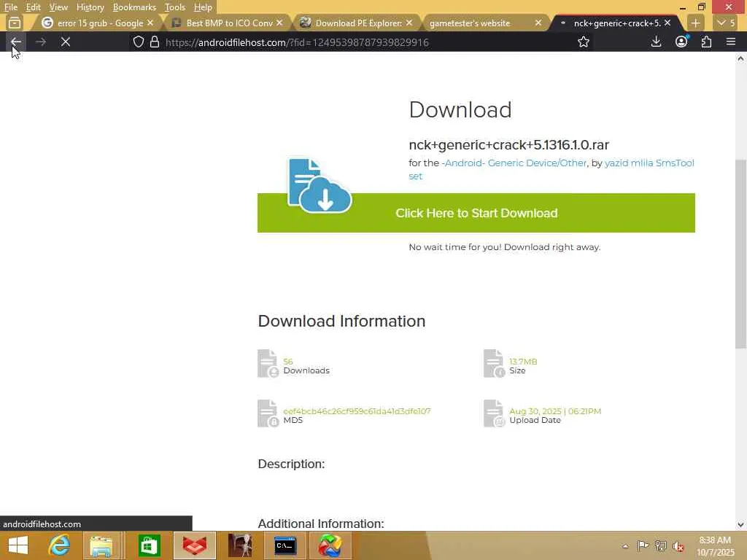This screenshot has height=560, width=747.
Task: Go back using the browser back arrow
Action: [x=16, y=42]
